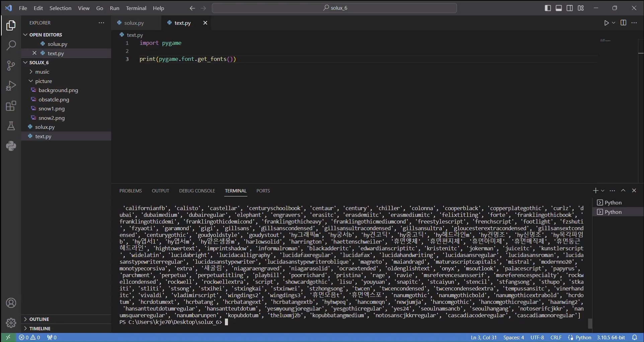
Task: Open the launch profile dropdown beside plus
Action: (x=602, y=190)
